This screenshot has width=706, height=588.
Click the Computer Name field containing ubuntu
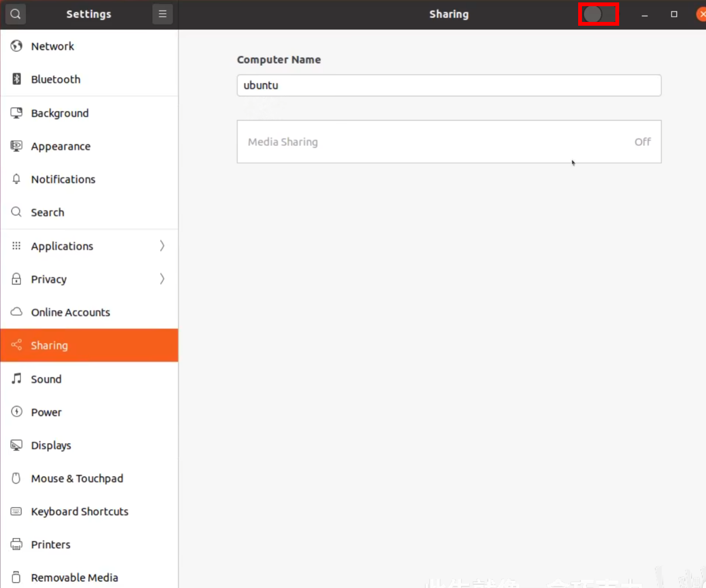(449, 85)
